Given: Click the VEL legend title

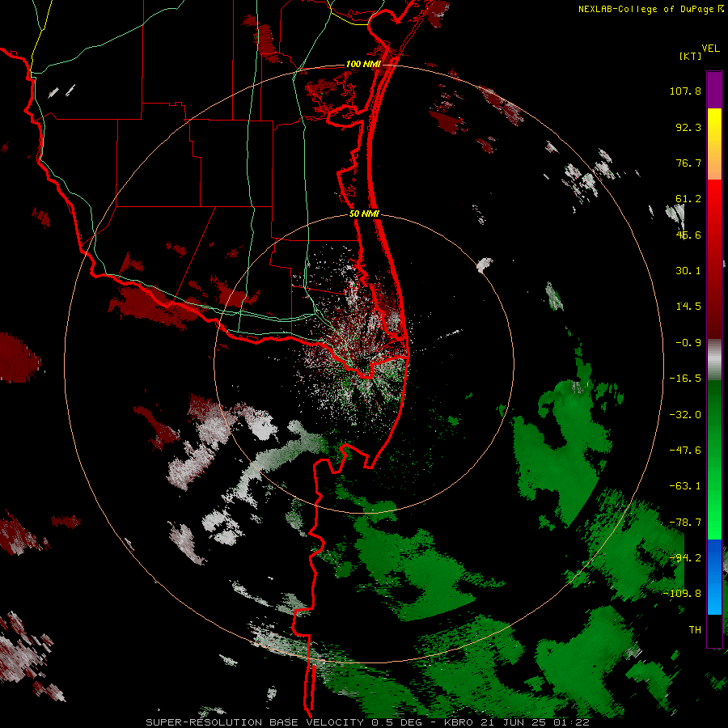Looking at the screenshot, I should (x=710, y=49).
